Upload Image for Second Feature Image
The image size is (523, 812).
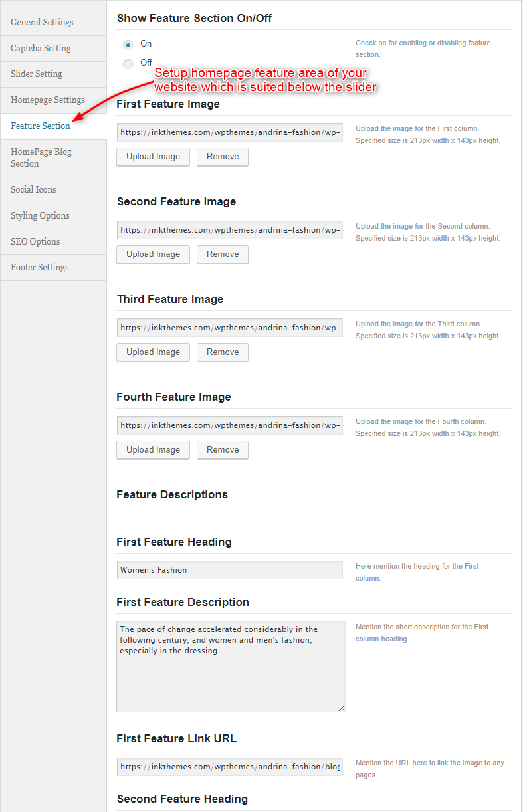pyautogui.click(x=153, y=254)
